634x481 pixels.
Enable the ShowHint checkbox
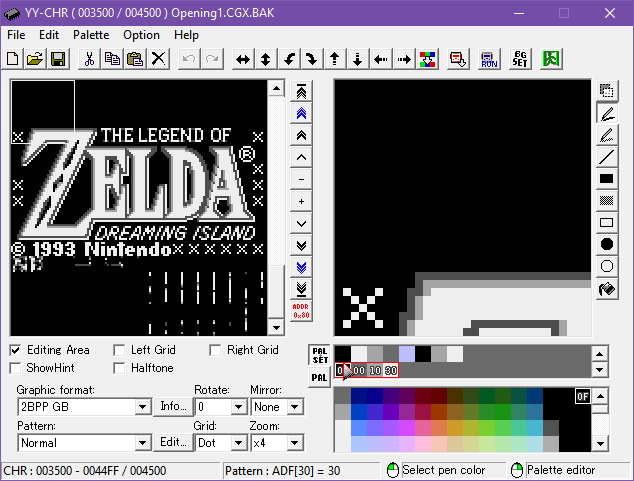click(x=15, y=368)
